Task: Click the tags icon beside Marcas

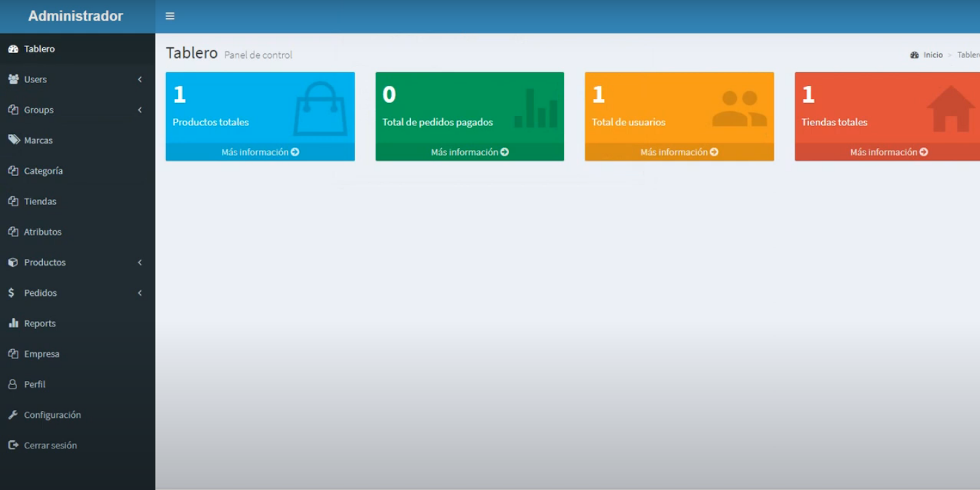Action: click(x=13, y=140)
